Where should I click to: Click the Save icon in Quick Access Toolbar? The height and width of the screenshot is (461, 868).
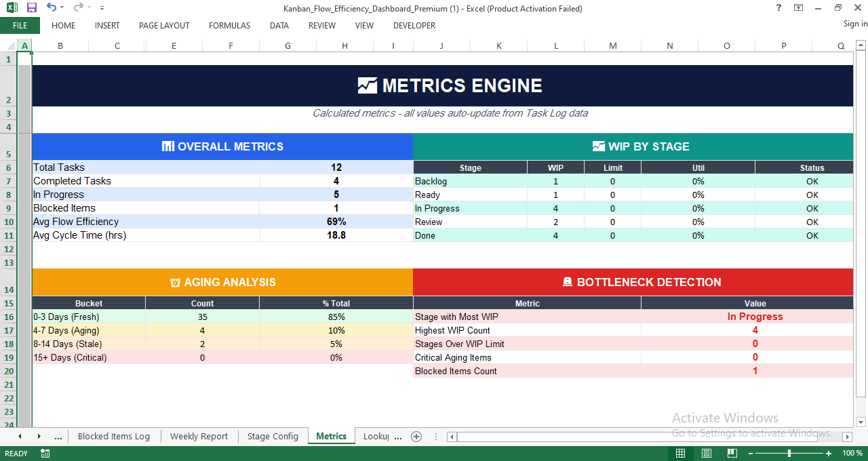(x=31, y=7)
